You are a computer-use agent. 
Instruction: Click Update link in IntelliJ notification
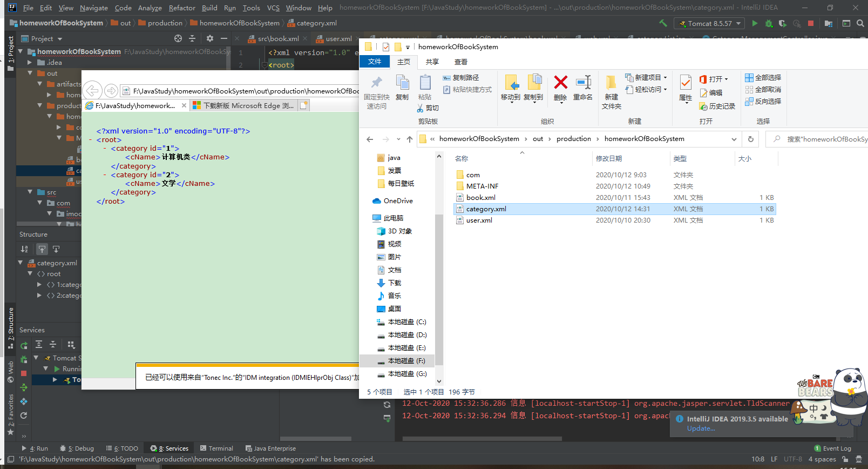click(701, 428)
